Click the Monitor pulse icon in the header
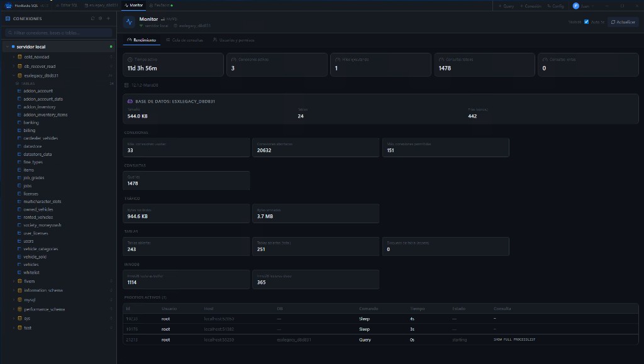Viewport: 644px width, 364px height. (x=129, y=22)
